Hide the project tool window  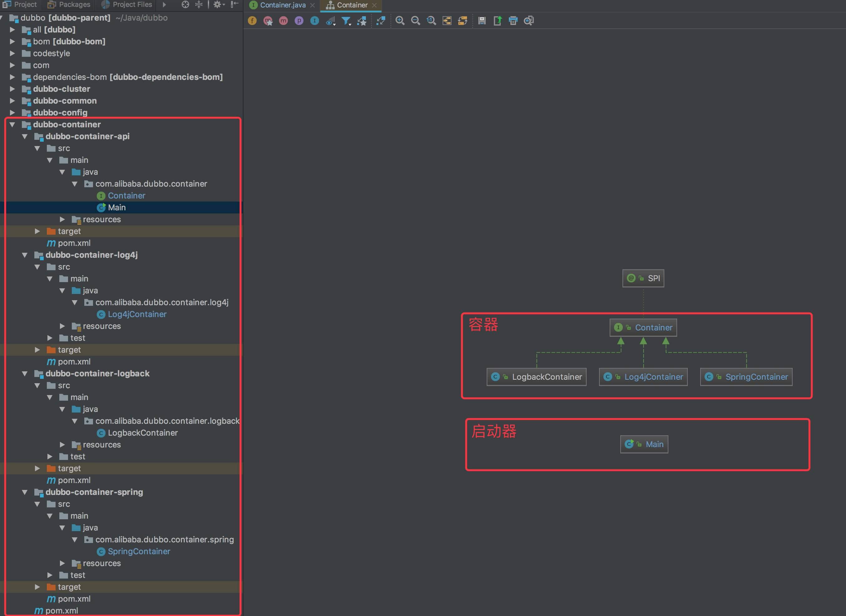click(235, 4)
